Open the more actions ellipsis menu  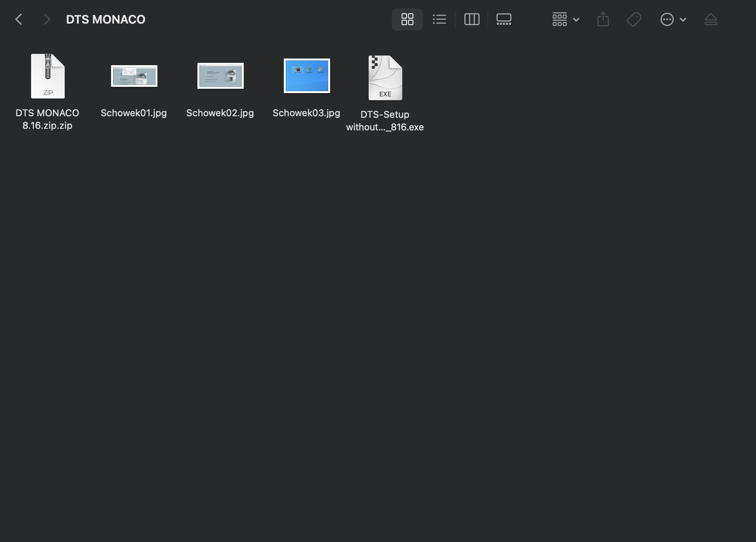(x=667, y=19)
